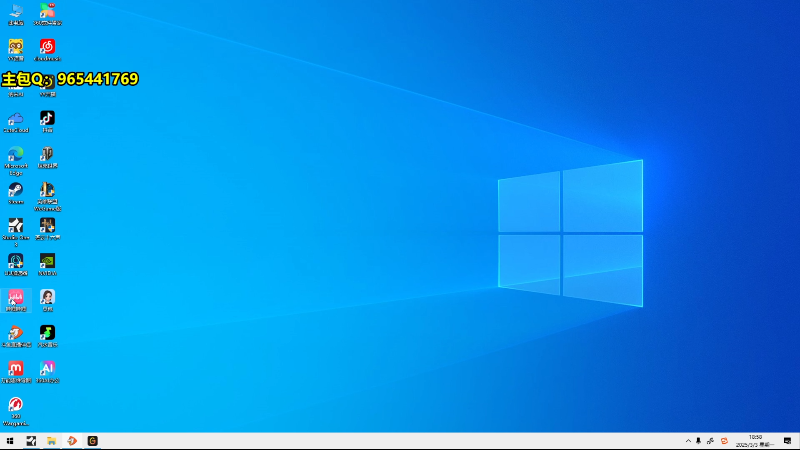Open File Explorer from the taskbar
800x450 pixels.
click(x=52, y=441)
